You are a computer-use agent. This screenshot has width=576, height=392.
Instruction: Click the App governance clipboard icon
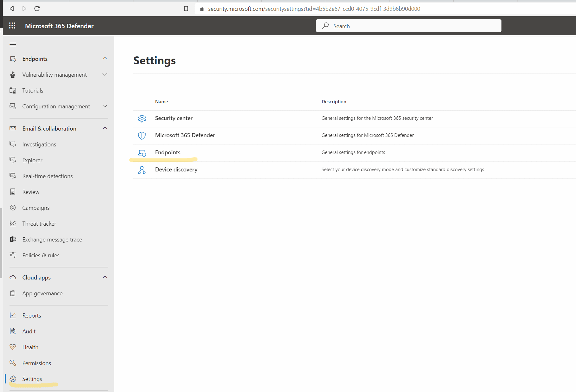click(13, 293)
